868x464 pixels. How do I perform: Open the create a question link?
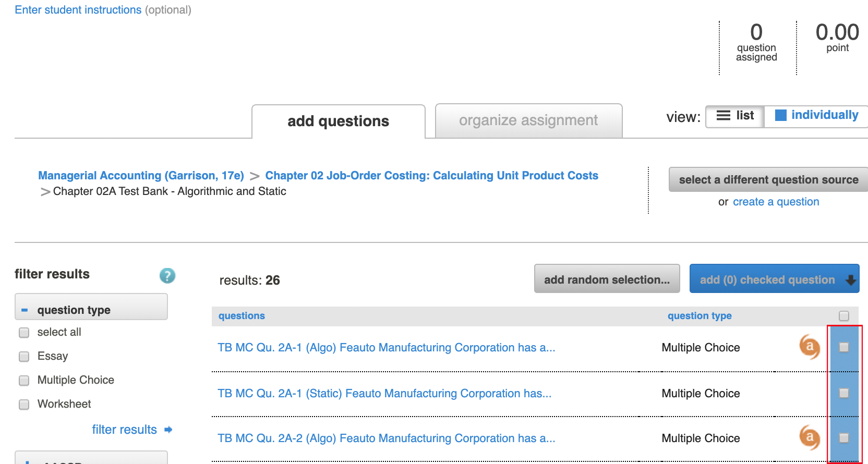(776, 202)
